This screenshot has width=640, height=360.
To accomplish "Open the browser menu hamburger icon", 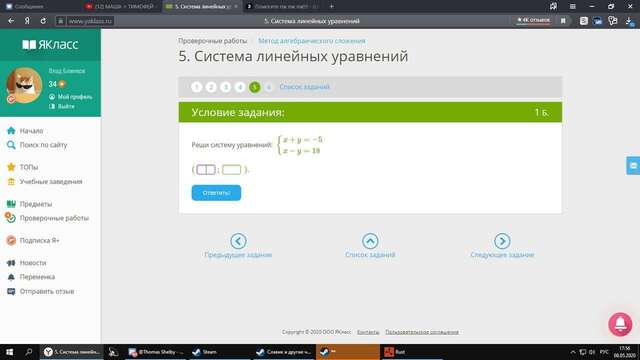I will click(573, 6).
